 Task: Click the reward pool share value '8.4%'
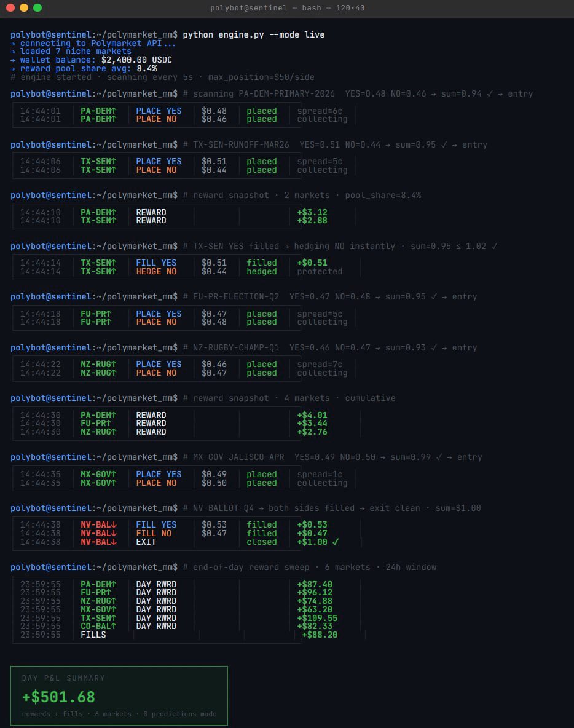click(x=147, y=68)
